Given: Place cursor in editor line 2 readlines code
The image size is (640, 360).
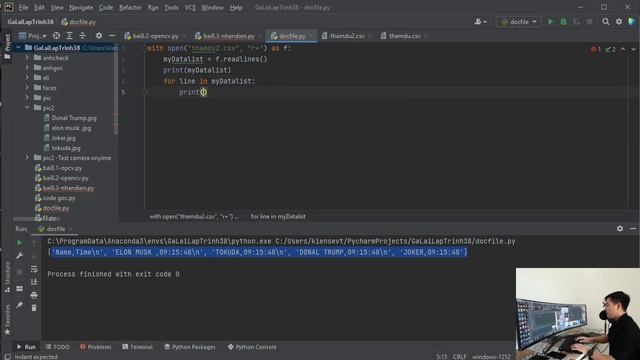Looking at the screenshot, I should 241,59.
